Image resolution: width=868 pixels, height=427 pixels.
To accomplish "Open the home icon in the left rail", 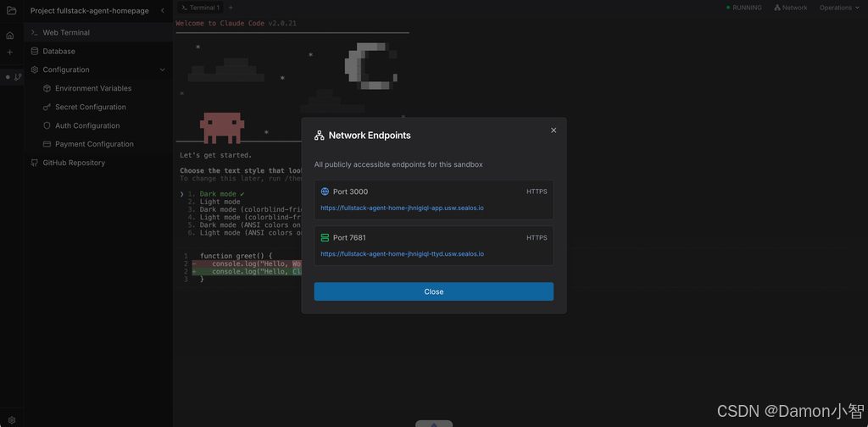I will tap(9, 36).
